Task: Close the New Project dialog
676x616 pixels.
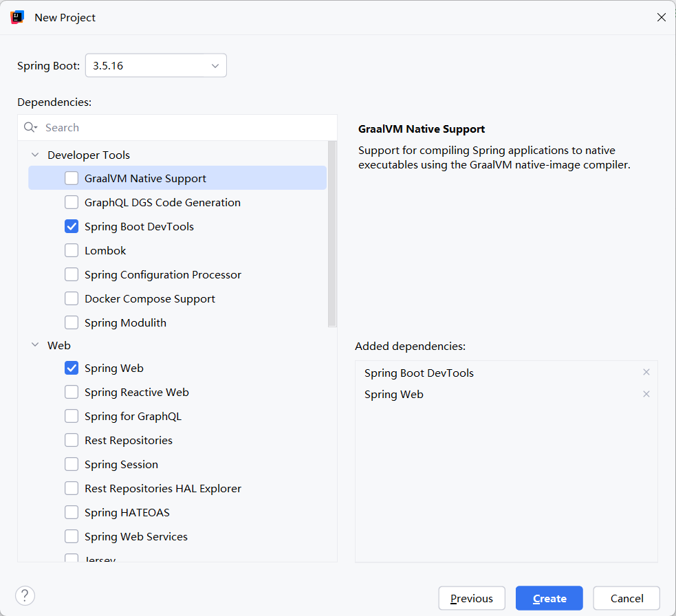Action: (x=661, y=17)
